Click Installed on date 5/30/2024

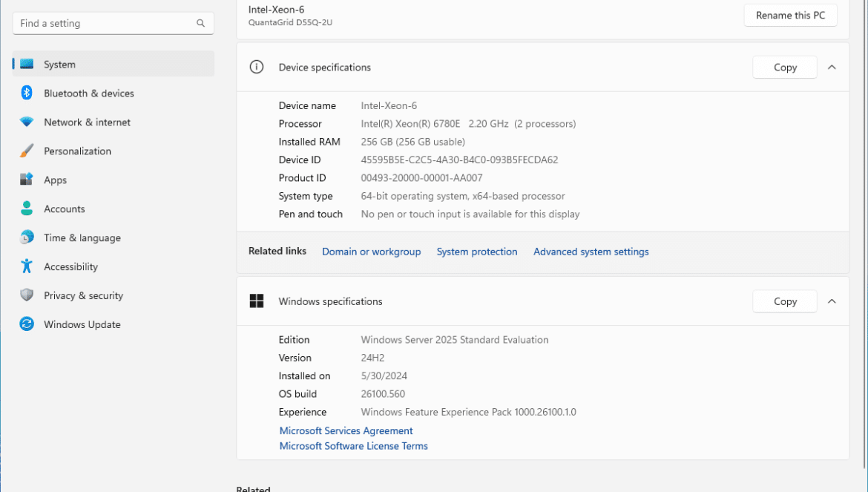[x=384, y=375]
